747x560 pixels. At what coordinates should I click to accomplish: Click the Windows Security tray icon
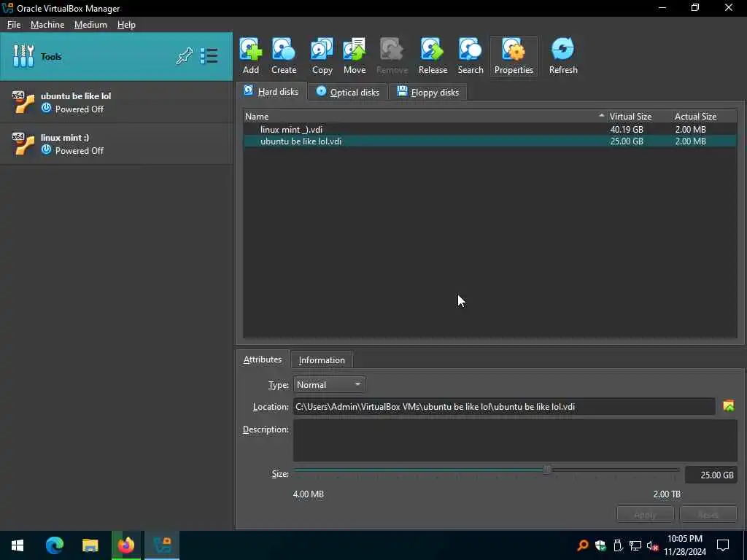(x=600, y=545)
